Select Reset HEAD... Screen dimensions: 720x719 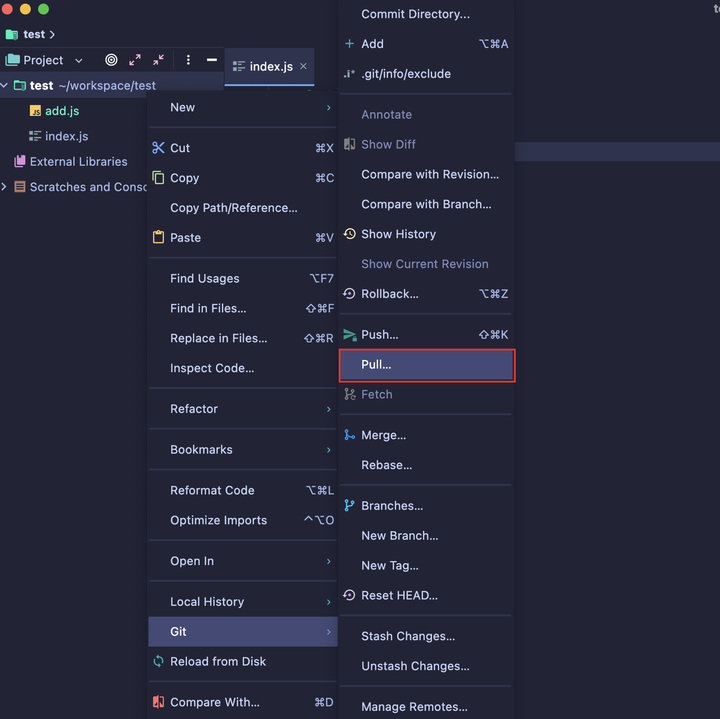(426, 595)
